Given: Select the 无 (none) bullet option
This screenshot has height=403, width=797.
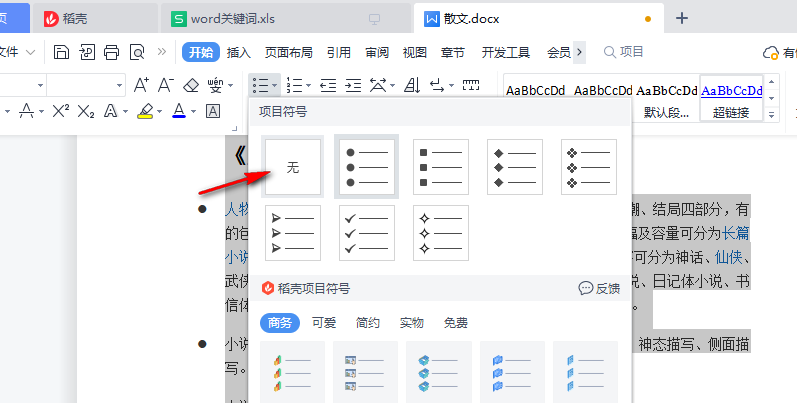Looking at the screenshot, I should coord(293,167).
